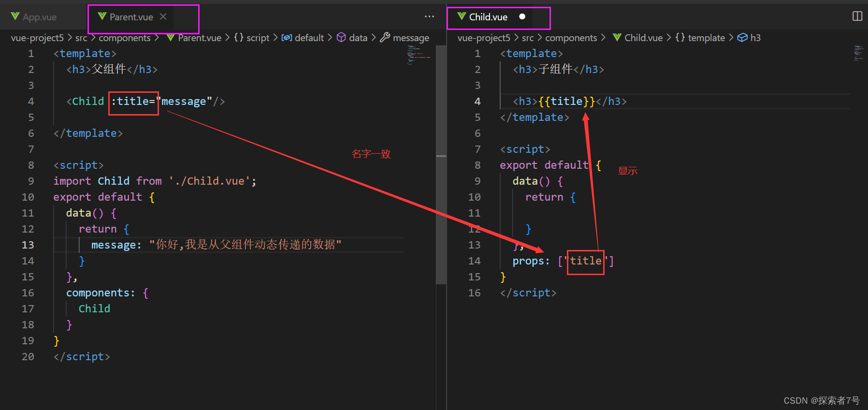
Task: Open src breadcrumb in left editor
Action: [x=81, y=38]
